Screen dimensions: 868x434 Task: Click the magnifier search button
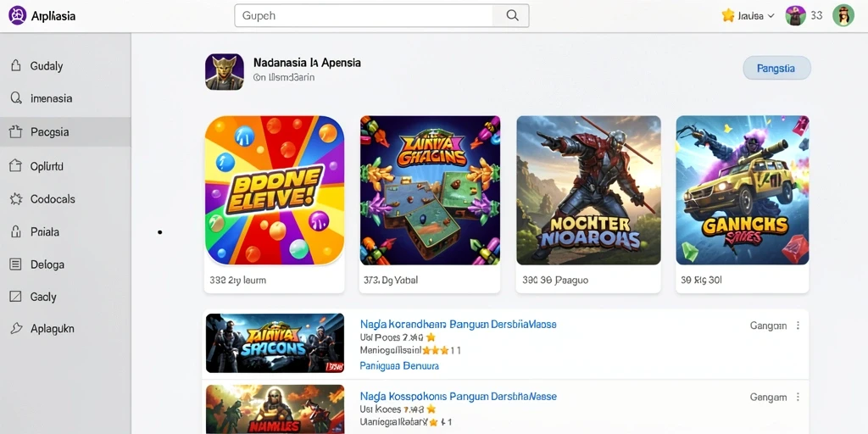512,15
